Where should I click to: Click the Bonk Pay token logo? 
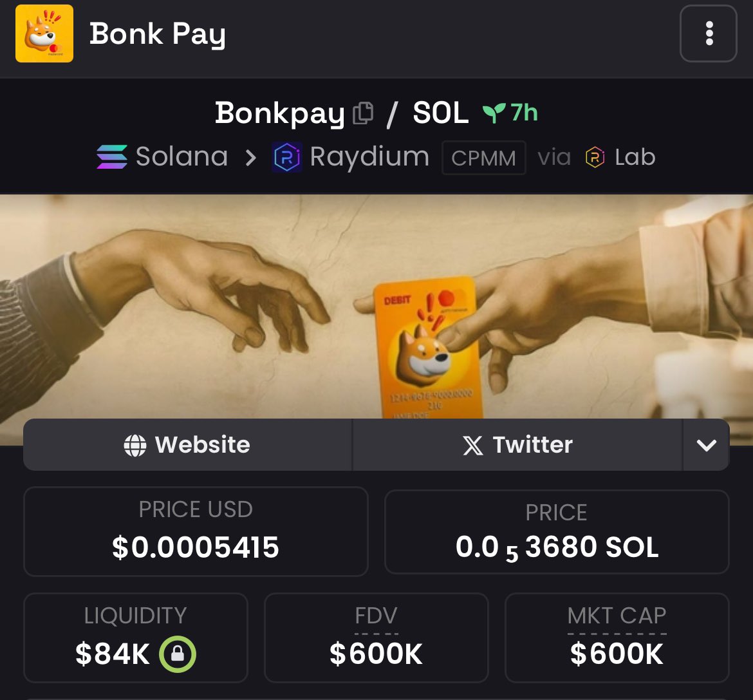pyautogui.click(x=44, y=33)
